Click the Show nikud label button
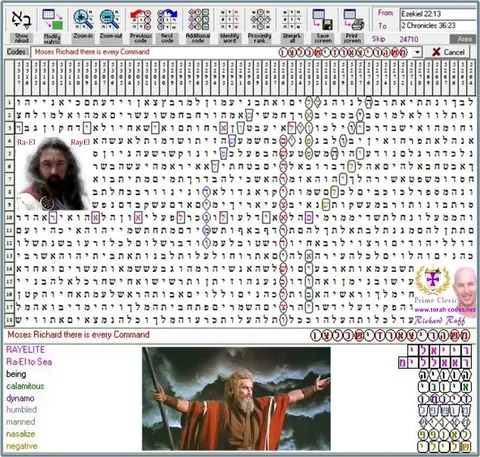 22,38
